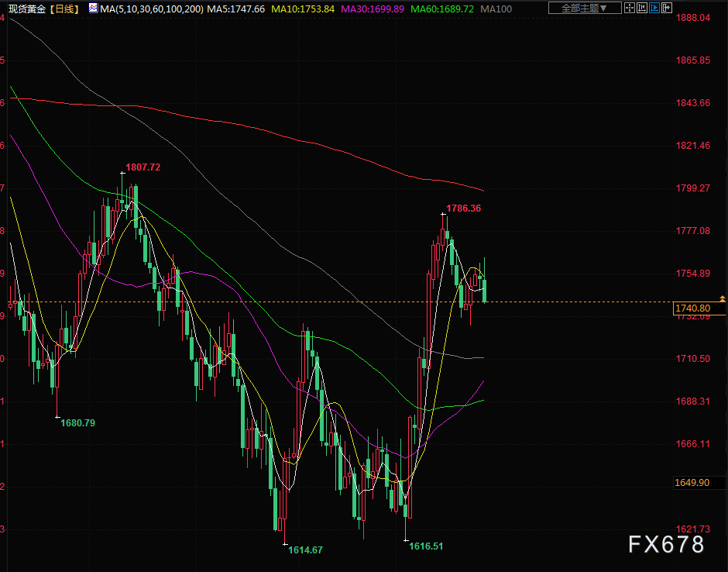The image size is (728, 572).
Task: Select the yellow MA10:1753.84 value
Action: (303, 9)
